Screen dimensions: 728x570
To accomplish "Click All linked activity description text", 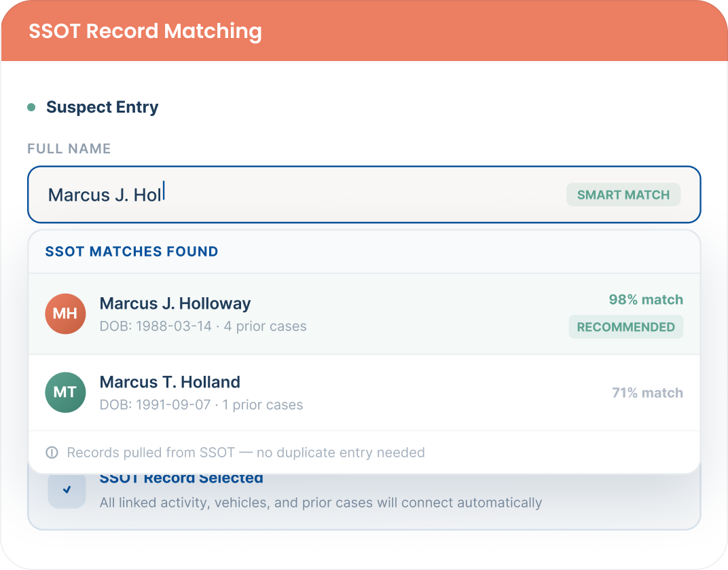I will coord(321,503).
